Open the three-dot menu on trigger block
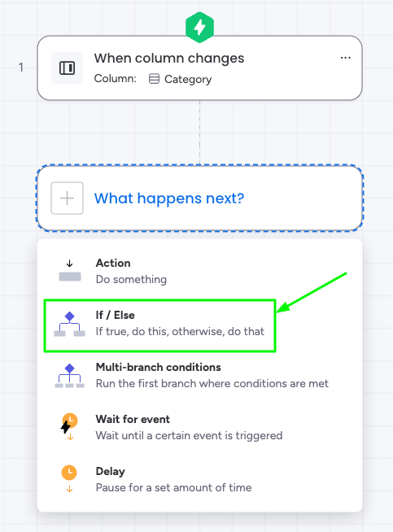This screenshot has height=532, width=393. (346, 58)
